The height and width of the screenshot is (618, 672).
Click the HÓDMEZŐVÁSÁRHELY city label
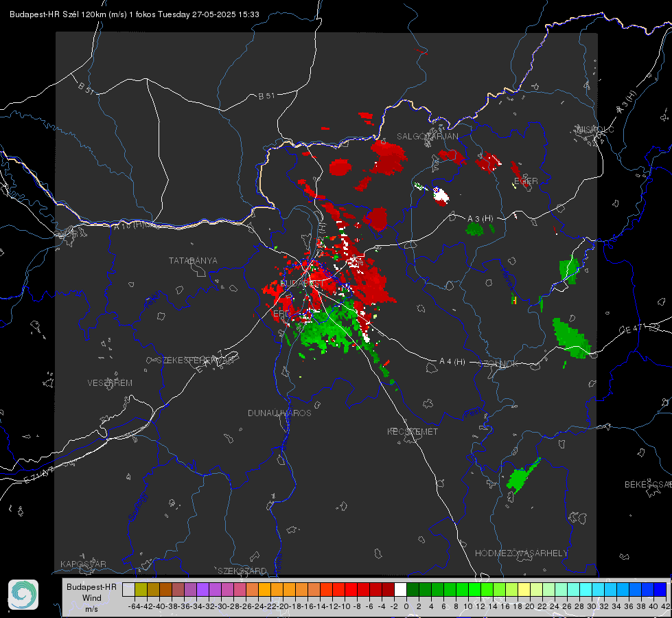521,553
